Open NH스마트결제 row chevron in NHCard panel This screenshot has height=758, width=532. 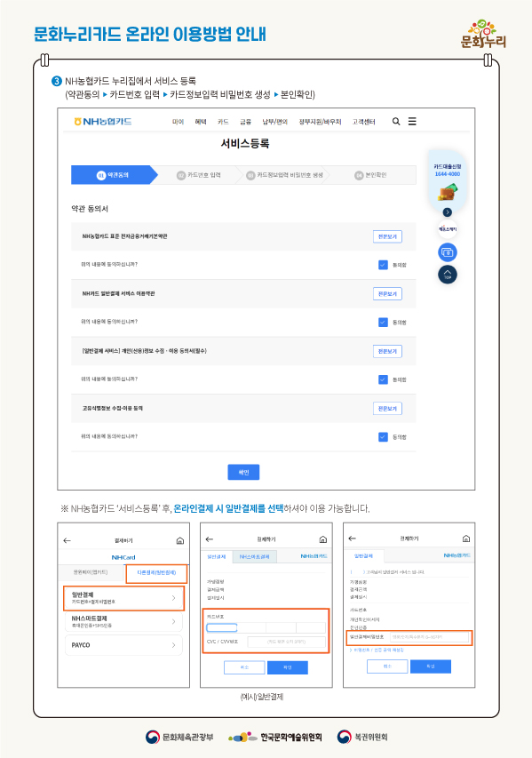click(x=173, y=621)
